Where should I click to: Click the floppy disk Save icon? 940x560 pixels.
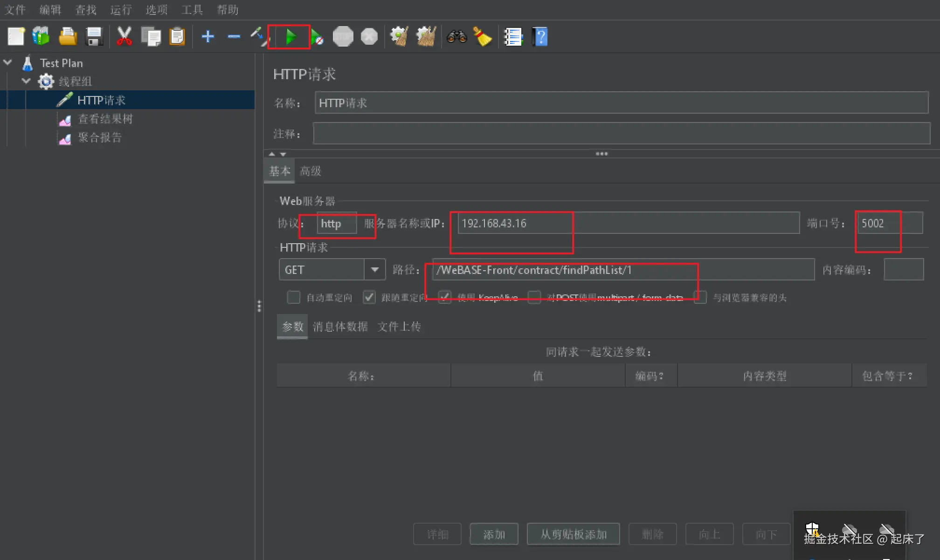(94, 36)
